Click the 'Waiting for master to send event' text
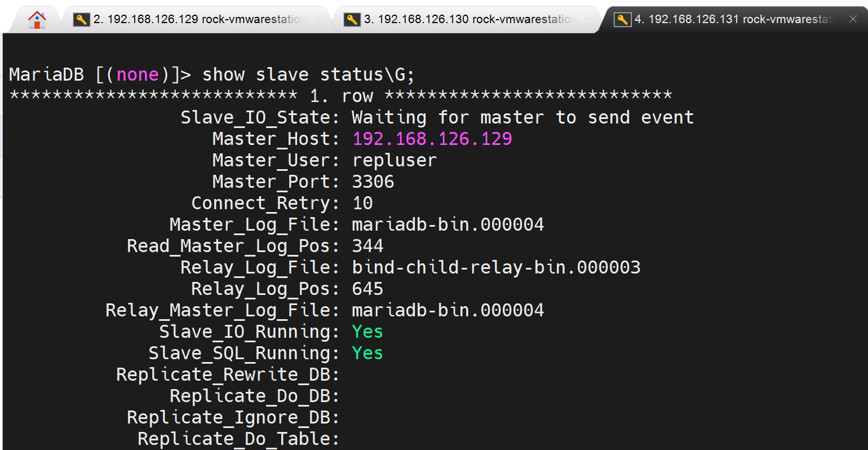 tap(522, 117)
